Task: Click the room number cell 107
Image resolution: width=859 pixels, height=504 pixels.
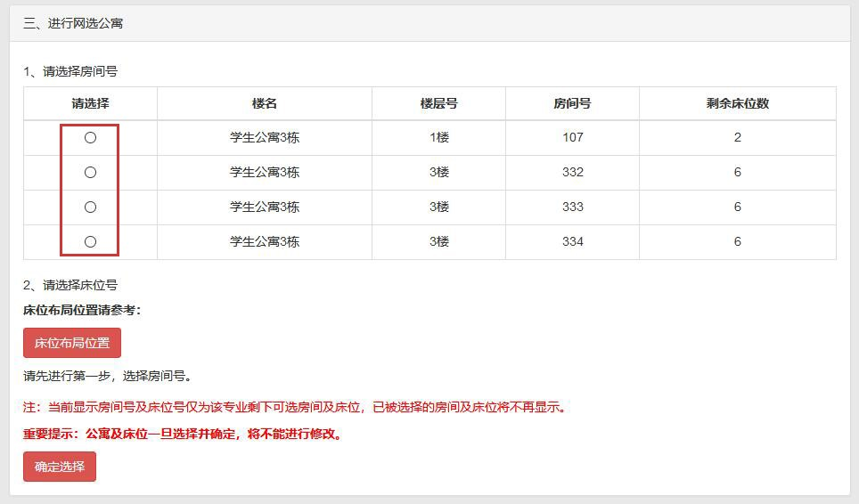Action: (572, 137)
